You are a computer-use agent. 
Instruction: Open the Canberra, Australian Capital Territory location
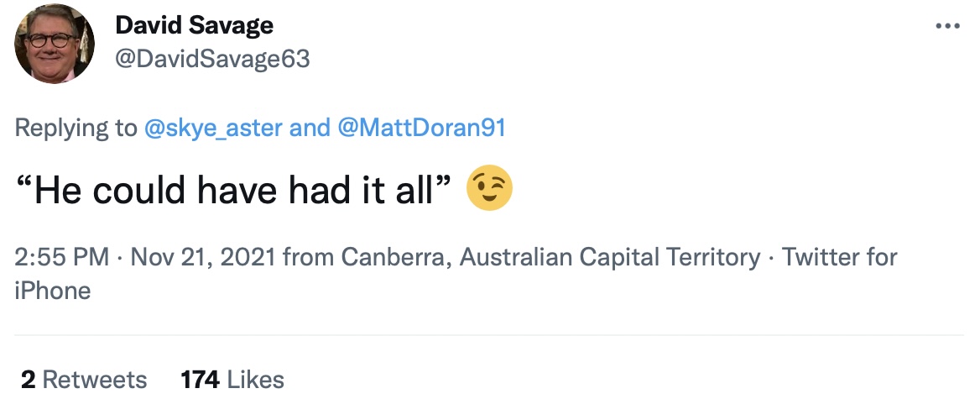click(x=550, y=257)
